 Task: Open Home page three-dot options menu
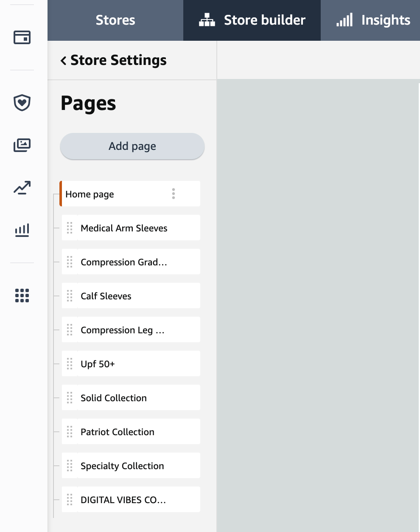coord(174,194)
